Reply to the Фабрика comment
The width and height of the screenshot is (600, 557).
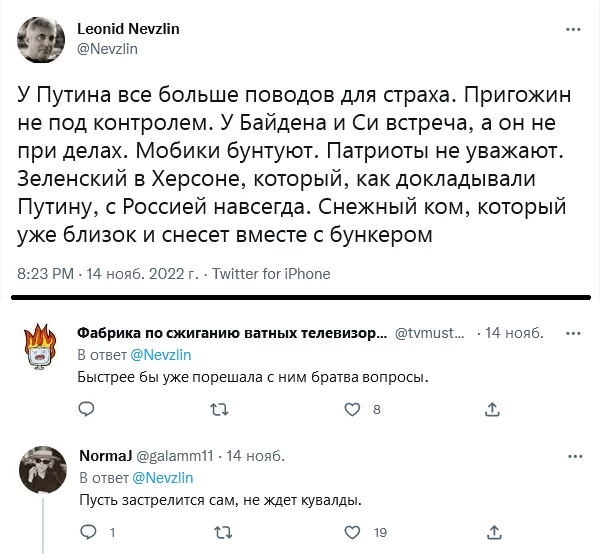[87, 409]
